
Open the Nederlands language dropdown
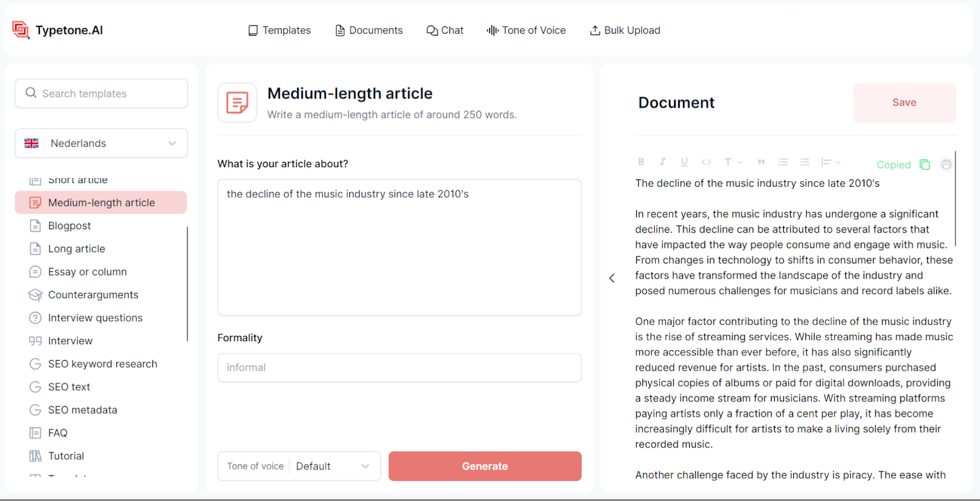coord(100,143)
